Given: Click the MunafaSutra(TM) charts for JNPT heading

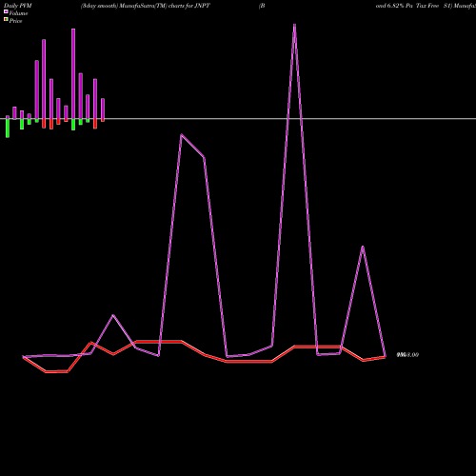Looking at the screenshot, I should [x=165, y=6].
